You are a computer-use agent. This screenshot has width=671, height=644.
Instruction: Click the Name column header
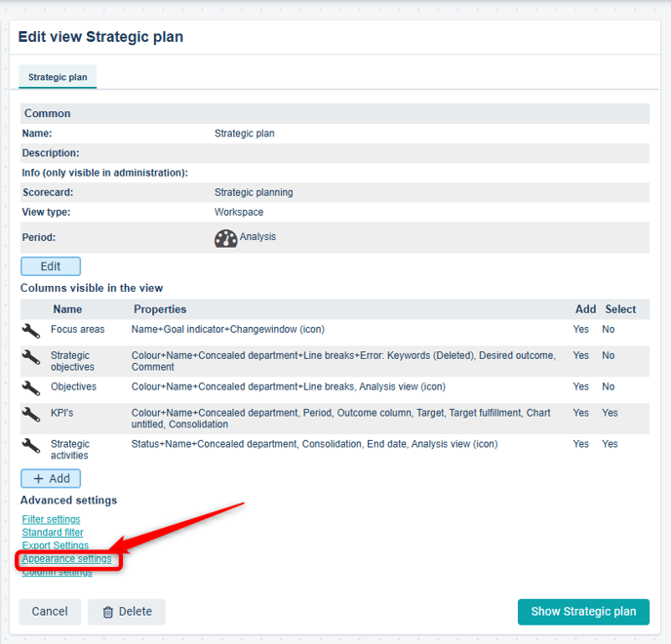[x=67, y=309]
